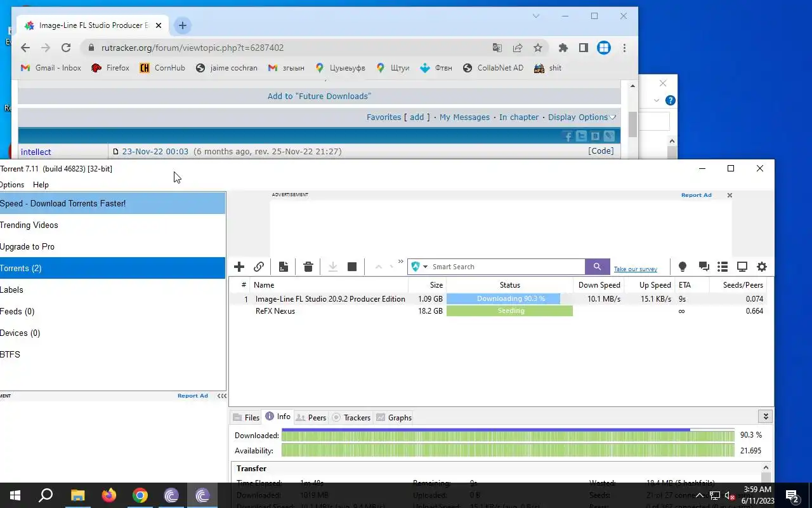Bookmark the page with the star icon
The image size is (812, 508).
[538, 48]
